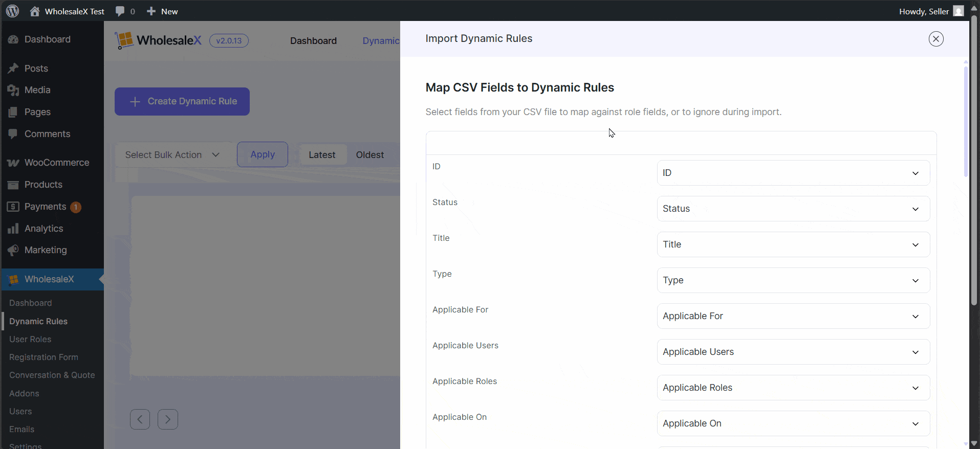This screenshot has width=980, height=449.
Task: Click the next page arrow button
Action: pos(168,419)
